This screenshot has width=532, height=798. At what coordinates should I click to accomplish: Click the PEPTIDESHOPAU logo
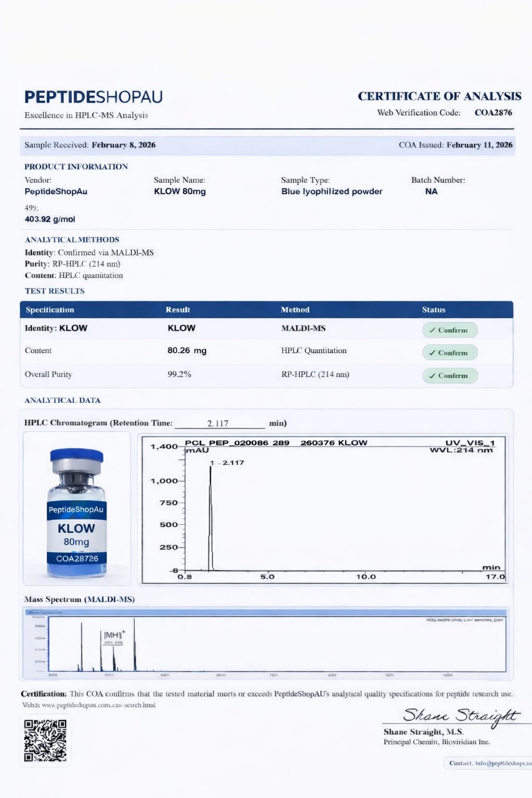click(x=94, y=97)
